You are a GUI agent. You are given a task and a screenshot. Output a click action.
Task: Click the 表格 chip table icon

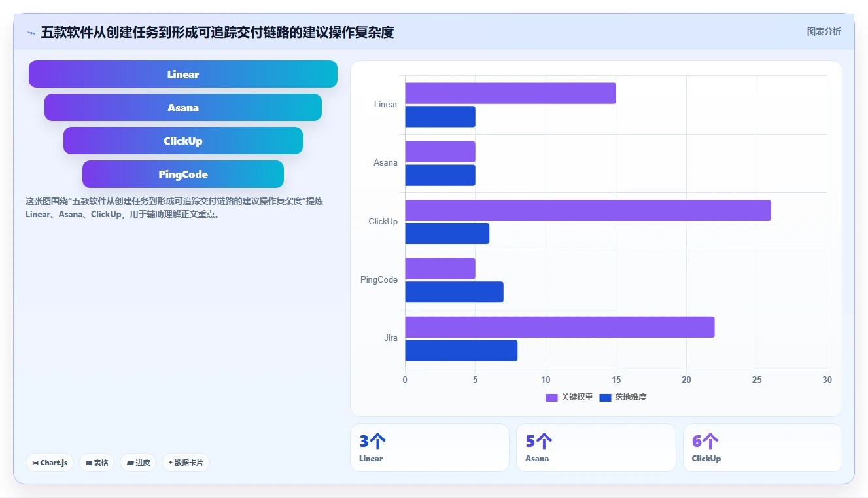click(x=89, y=463)
